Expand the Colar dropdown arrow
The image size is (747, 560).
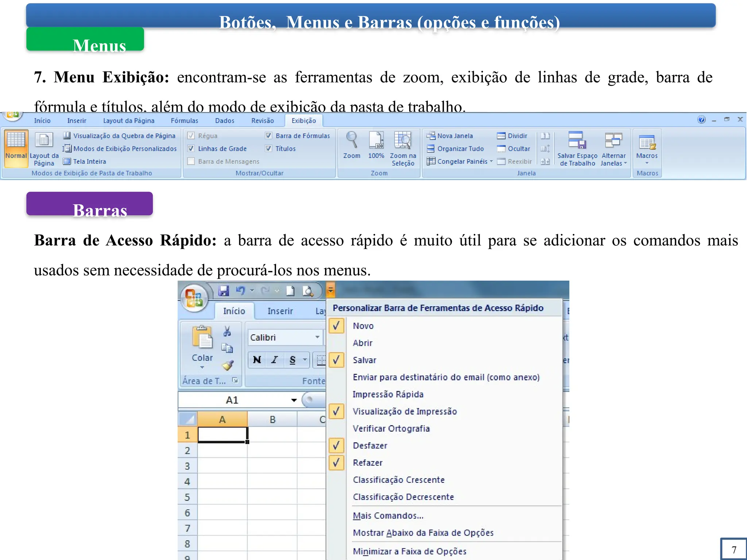[202, 367]
